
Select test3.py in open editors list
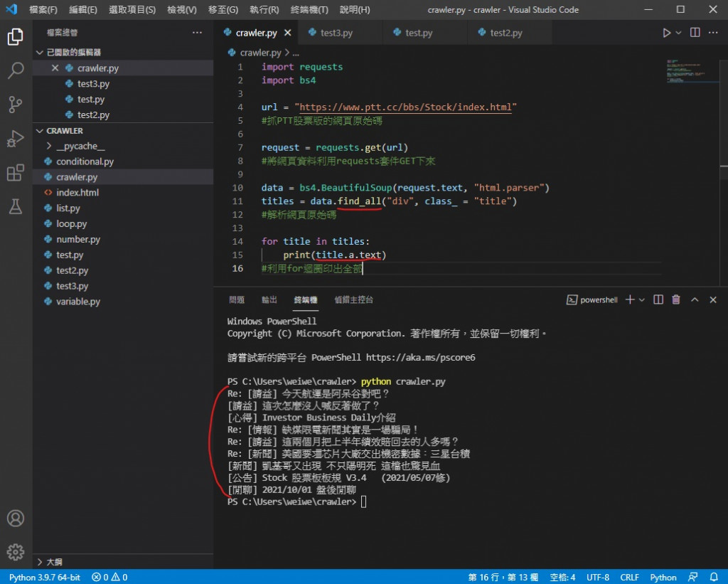click(x=123, y=84)
